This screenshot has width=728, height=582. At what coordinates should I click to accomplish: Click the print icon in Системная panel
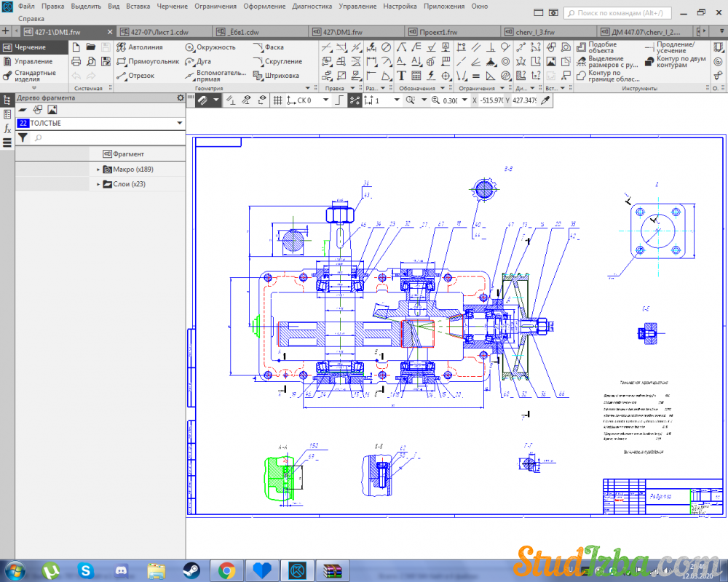pos(76,61)
